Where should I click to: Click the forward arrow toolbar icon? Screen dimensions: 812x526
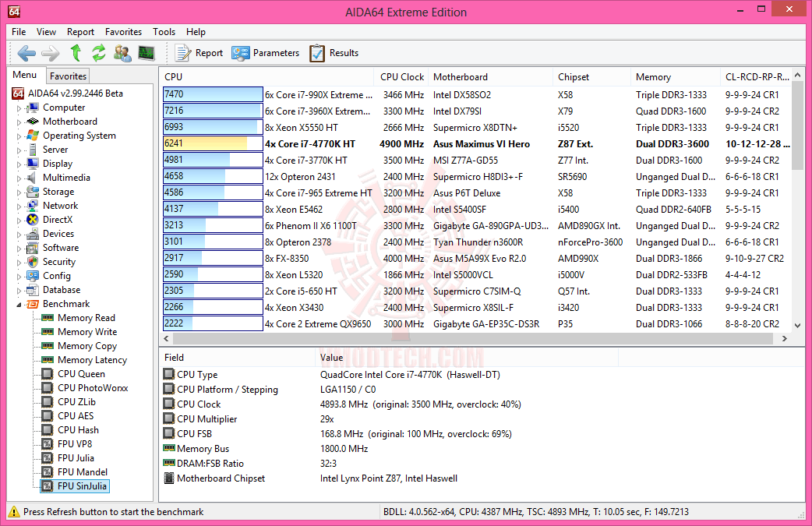(x=50, y=53)
